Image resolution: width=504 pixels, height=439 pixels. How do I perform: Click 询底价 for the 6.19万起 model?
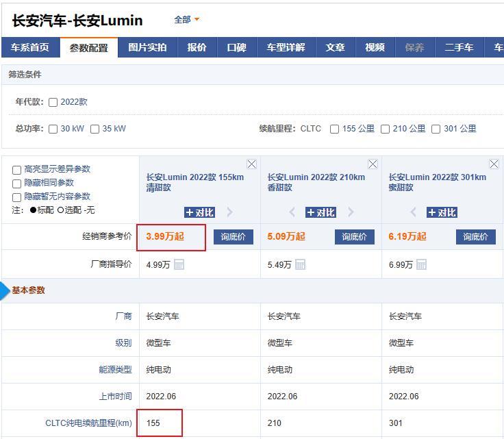click(x=476, y=237)
